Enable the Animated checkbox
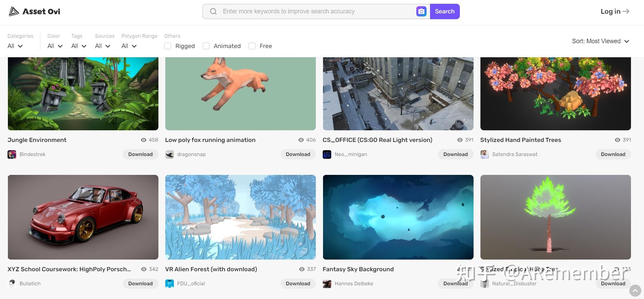 [206, 46]
